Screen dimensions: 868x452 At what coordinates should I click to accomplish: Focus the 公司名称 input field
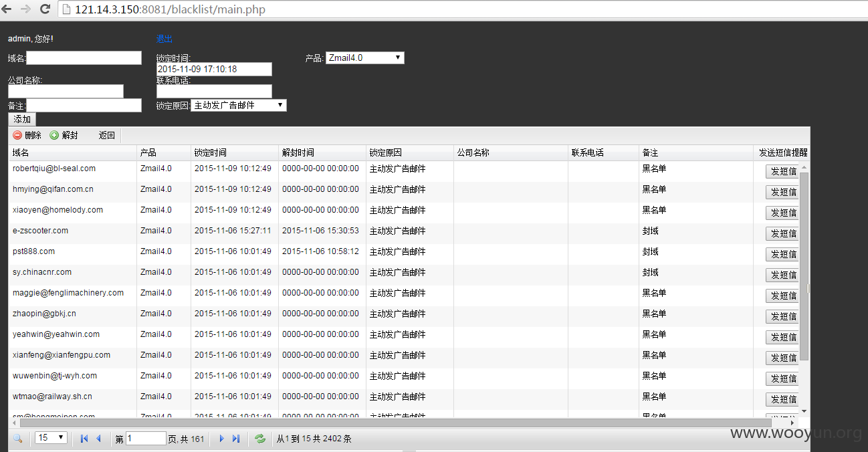coord(66,91)
